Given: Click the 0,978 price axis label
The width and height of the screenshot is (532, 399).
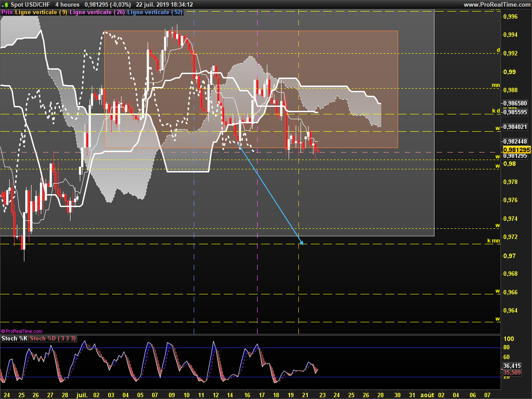Looking at the screenshot, I should click(x=510, y=182).
